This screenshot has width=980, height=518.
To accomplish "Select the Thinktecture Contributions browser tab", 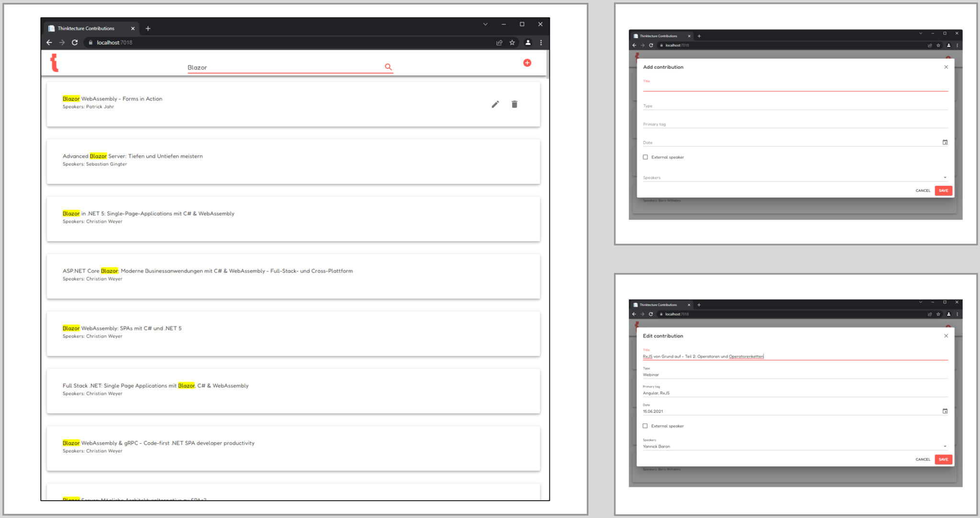I will [86, 28].
